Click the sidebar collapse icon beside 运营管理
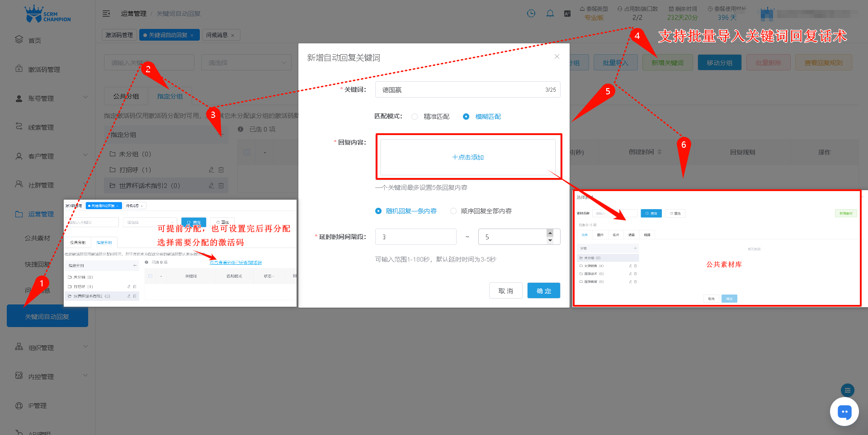The width and height of the screenshot is (868, 435). pyautogui.click(x=106, y=14)
